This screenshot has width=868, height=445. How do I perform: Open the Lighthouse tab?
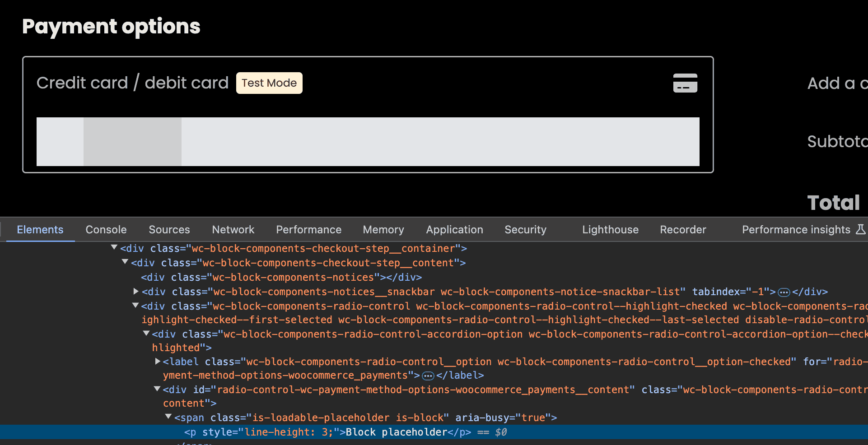click(x=610, y=230)
